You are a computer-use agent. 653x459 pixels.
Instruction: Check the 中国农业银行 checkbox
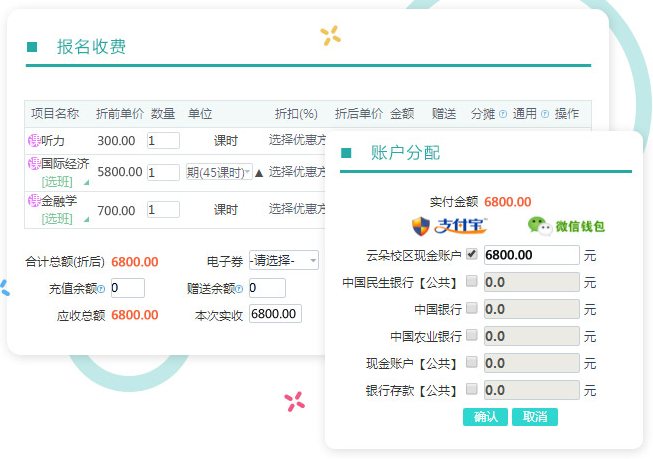471,335
